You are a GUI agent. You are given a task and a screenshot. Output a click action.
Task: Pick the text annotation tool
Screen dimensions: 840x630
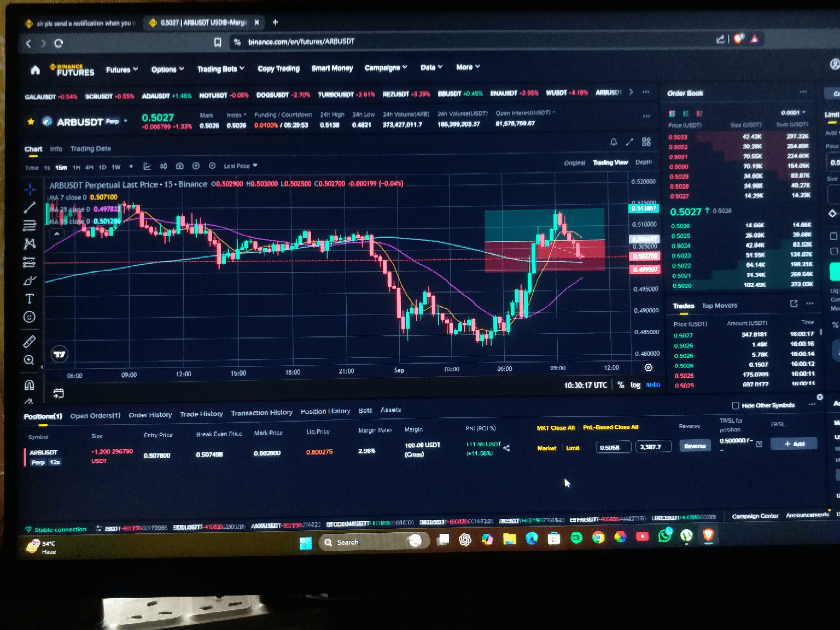point(30,299)
